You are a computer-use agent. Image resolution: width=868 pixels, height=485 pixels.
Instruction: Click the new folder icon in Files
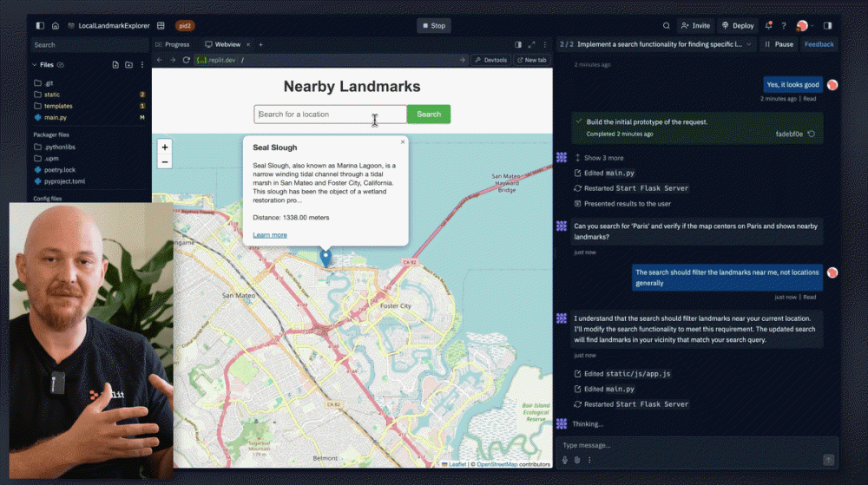128,65
